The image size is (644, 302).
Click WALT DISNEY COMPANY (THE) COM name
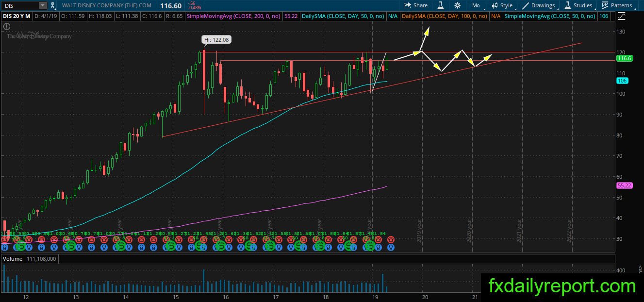106,5
